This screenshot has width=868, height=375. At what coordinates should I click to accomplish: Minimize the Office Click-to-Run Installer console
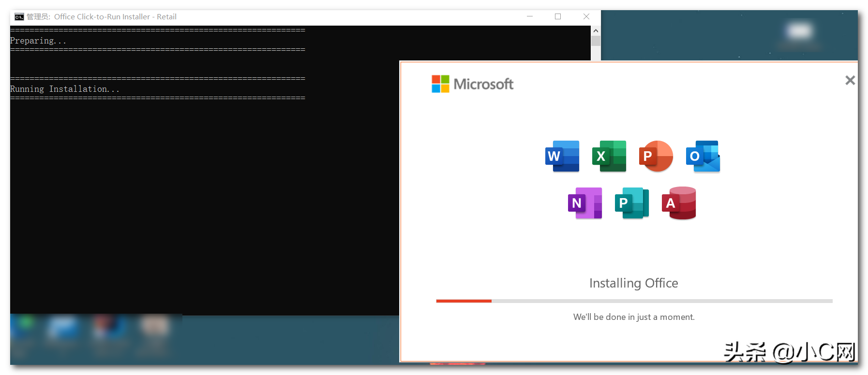[530, 16]
